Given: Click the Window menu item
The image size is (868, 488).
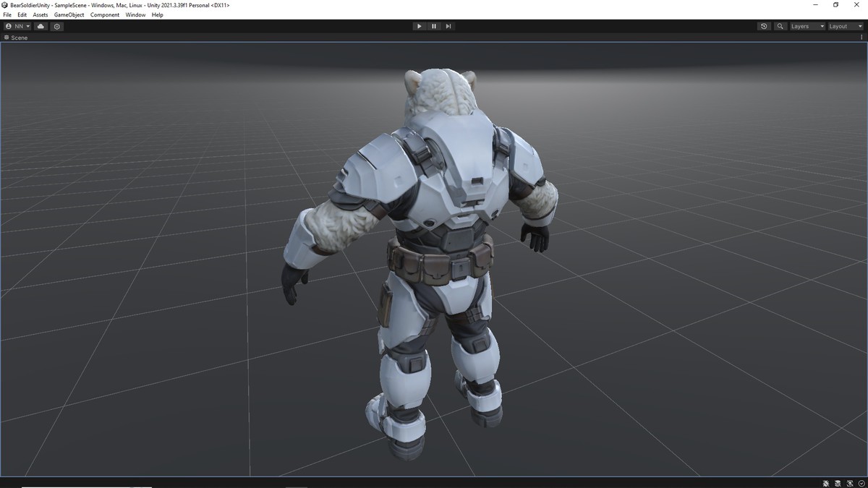Looking at the screenshot, I should pyautogui.click(x=135, y=14).
